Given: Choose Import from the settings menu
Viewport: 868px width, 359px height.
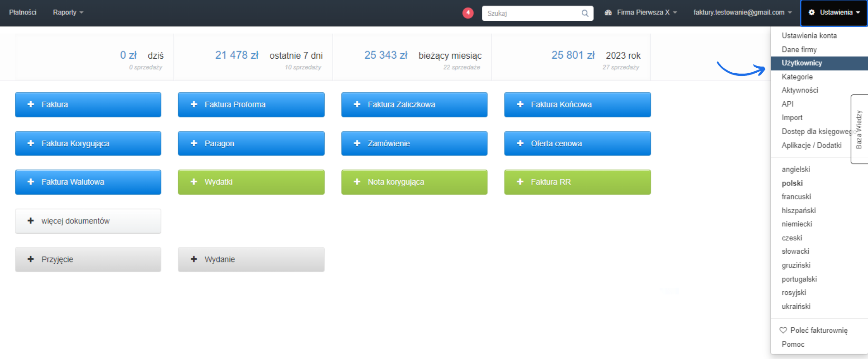Looking at the screenshot, I should [x=792, y=117].
